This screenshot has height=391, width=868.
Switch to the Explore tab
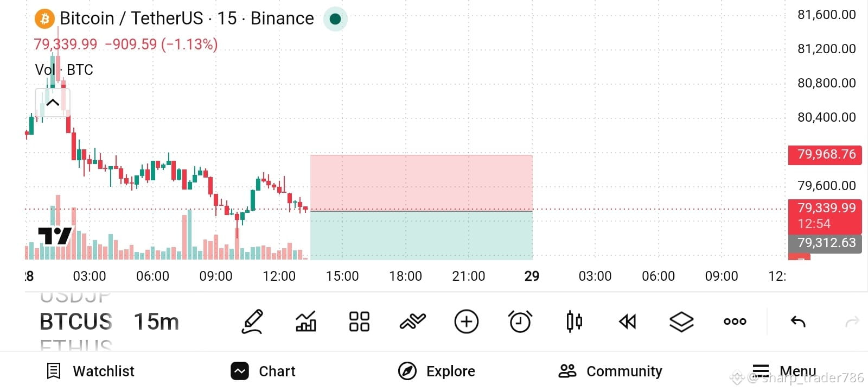[x=437, y=371]
